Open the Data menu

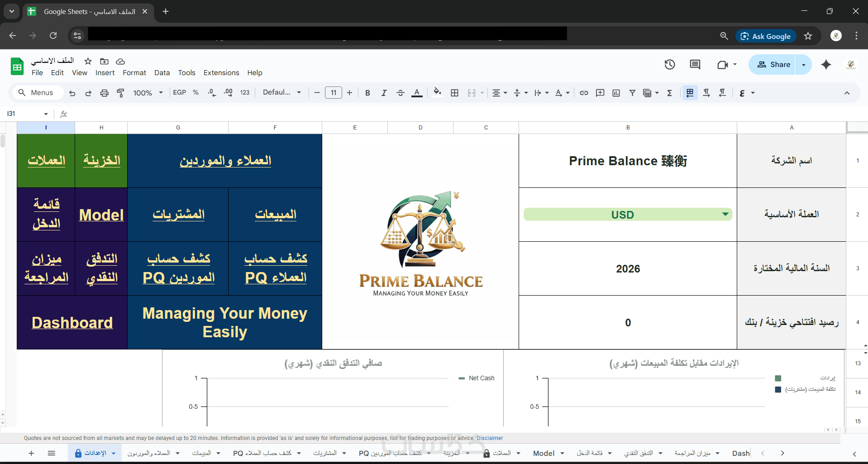pyautogui.click(x=162, y=73)
